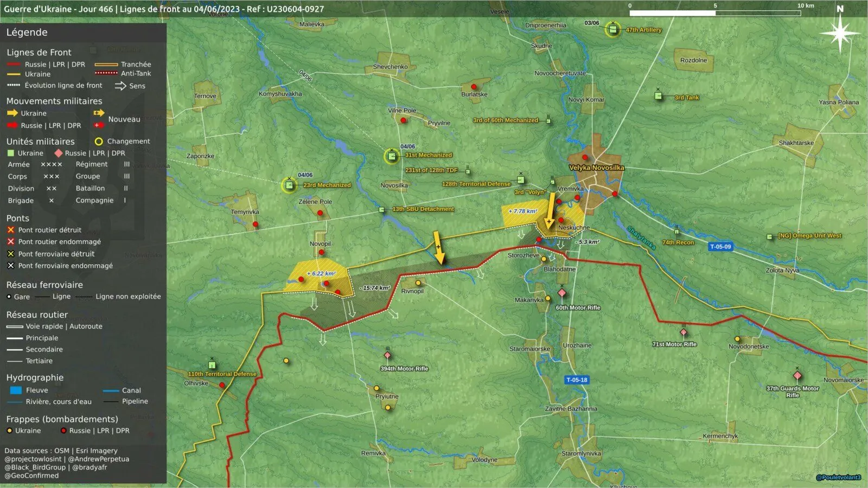Click the 60th Motor Rifle diamond marker
Viewport: 868px width, 488px height.
tap(562, 293)
